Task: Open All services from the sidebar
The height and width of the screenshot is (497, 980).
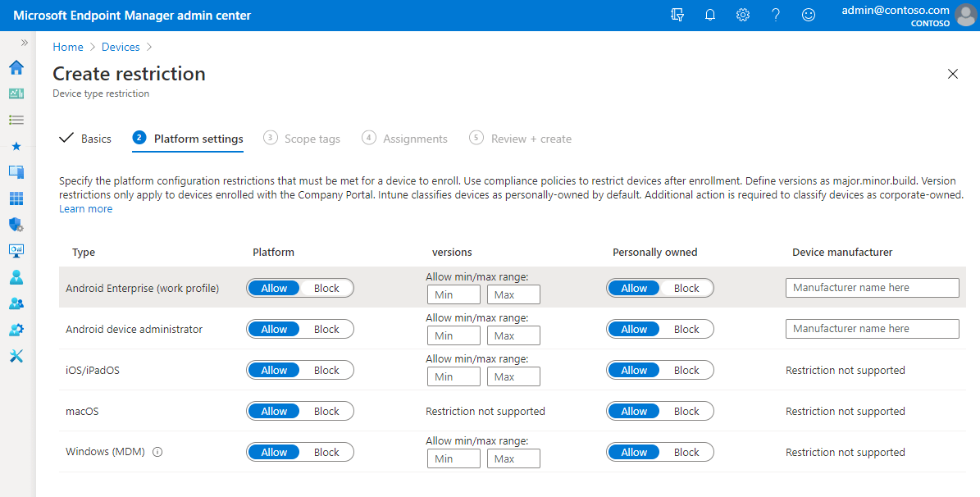Action: tap(16, 120)
